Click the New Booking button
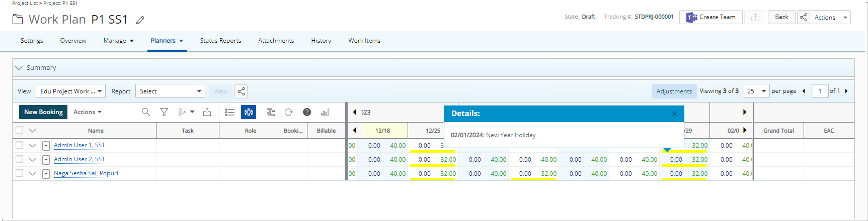 pos(43,112)
